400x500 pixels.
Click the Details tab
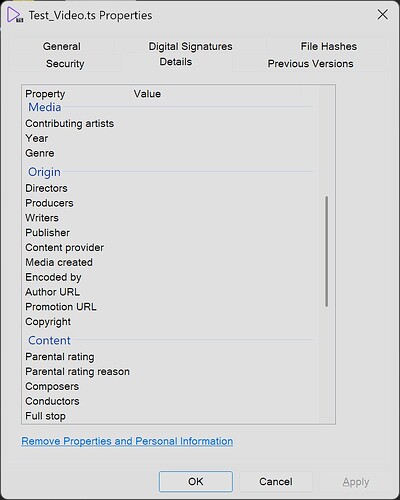176,62
